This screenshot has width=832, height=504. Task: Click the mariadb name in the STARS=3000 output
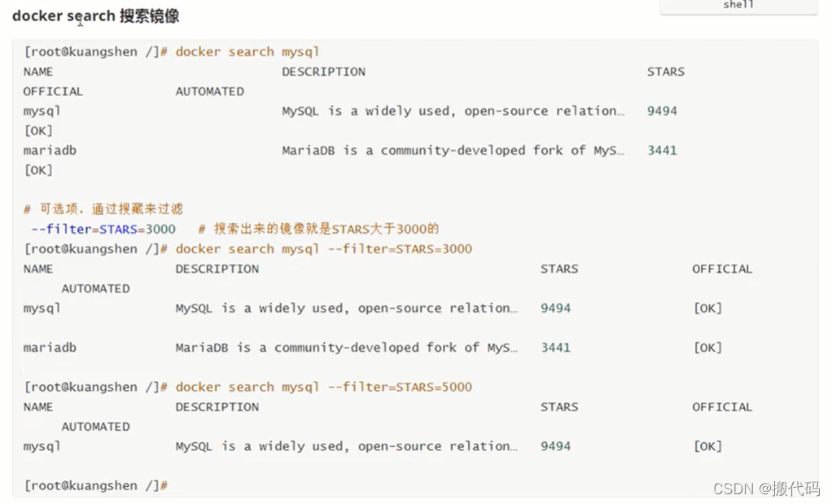pos(50,348)
